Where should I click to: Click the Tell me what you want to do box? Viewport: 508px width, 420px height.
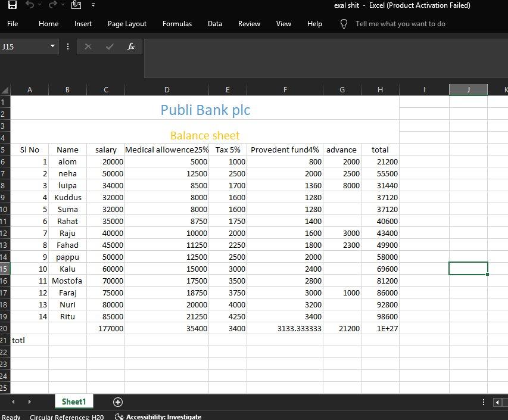click(400, 24)
